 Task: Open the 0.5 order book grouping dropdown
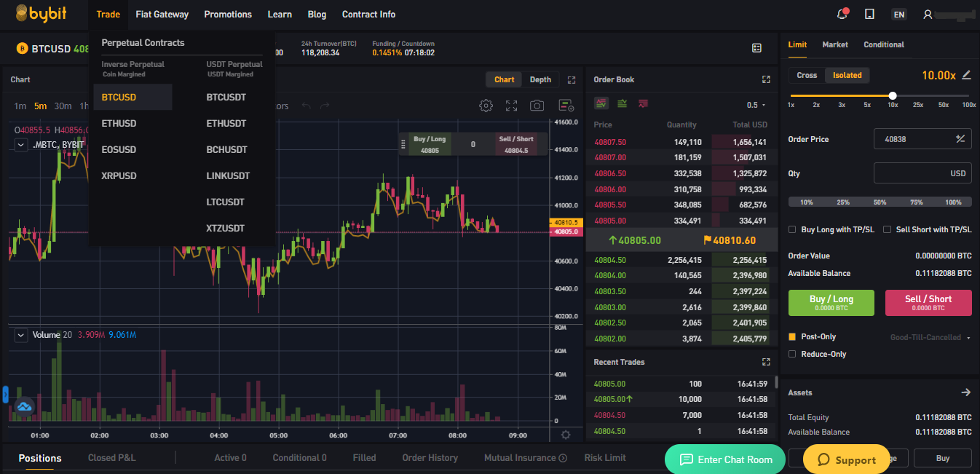coord(756,105)
